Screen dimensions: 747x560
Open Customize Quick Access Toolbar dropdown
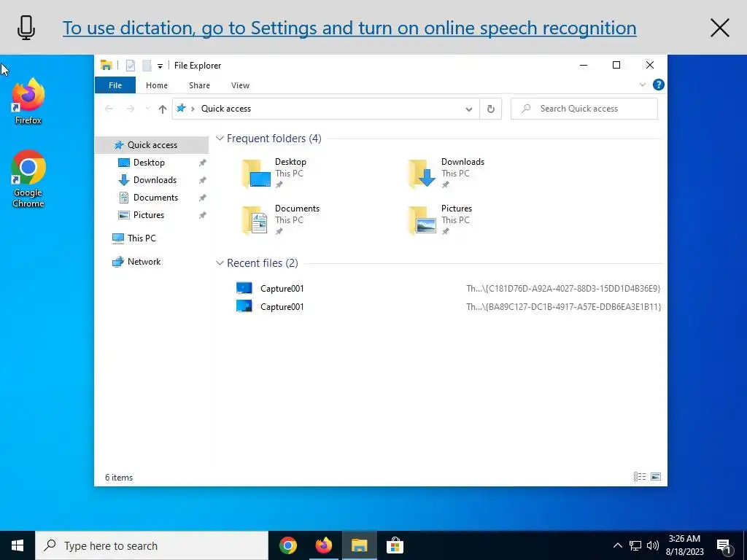[x=160, y=66]
